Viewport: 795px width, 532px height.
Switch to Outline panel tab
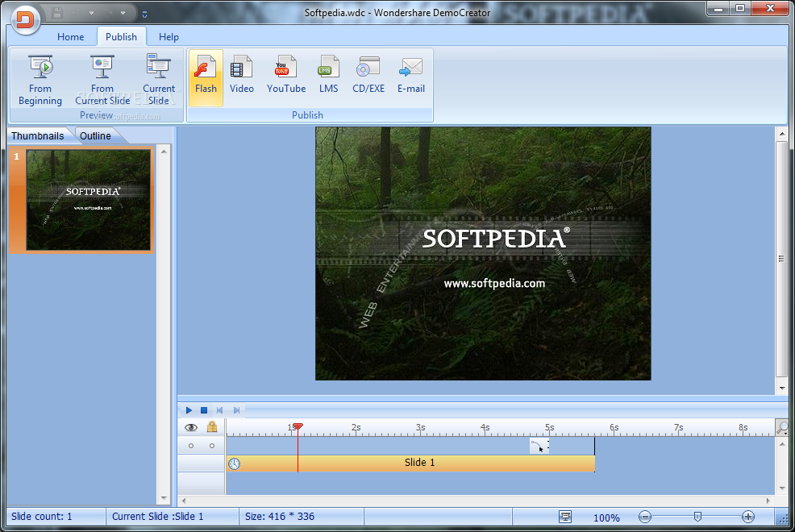95,135
